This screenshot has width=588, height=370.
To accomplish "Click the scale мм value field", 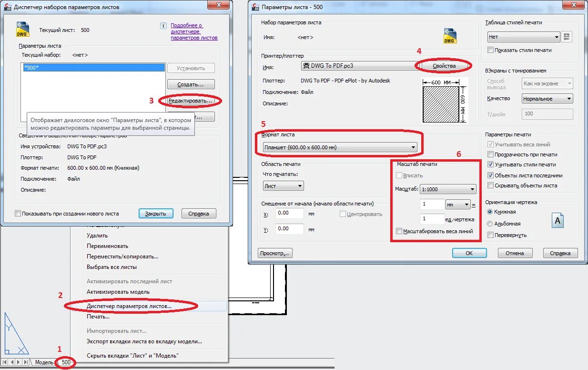I will 432,205.
